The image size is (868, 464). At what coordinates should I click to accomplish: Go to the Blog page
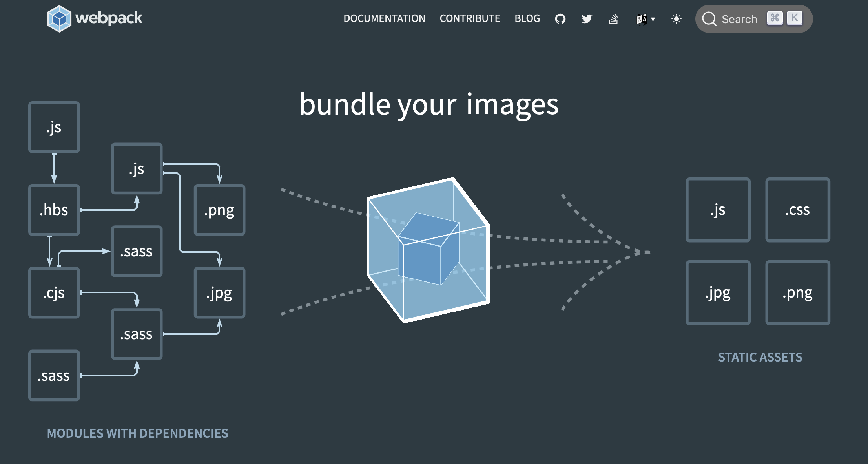527,18
